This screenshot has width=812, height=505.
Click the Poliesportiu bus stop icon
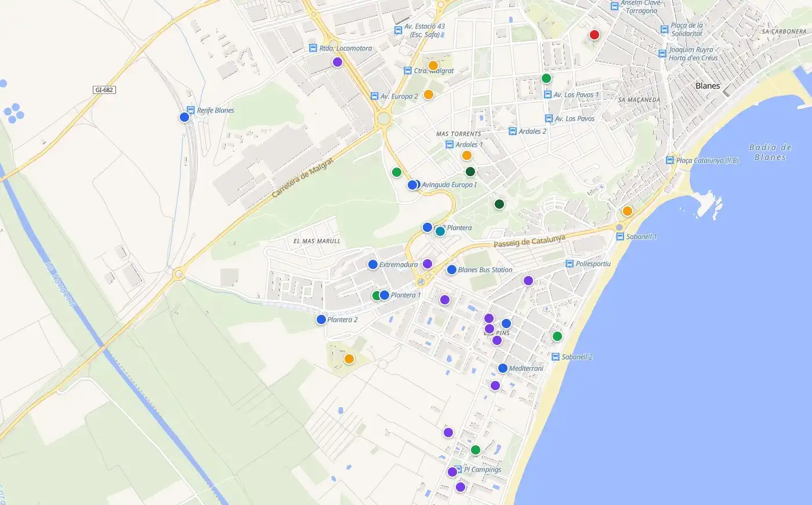click(570, 263)
